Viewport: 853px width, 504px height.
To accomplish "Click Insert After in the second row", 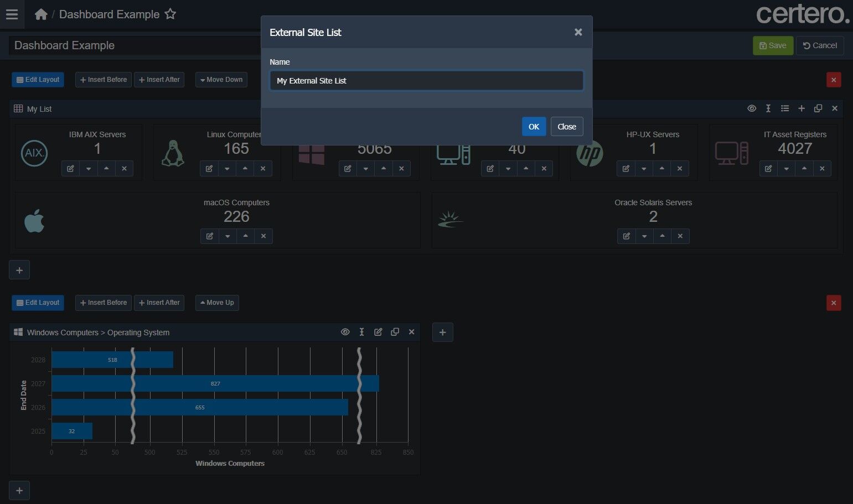I will (159, 303).
